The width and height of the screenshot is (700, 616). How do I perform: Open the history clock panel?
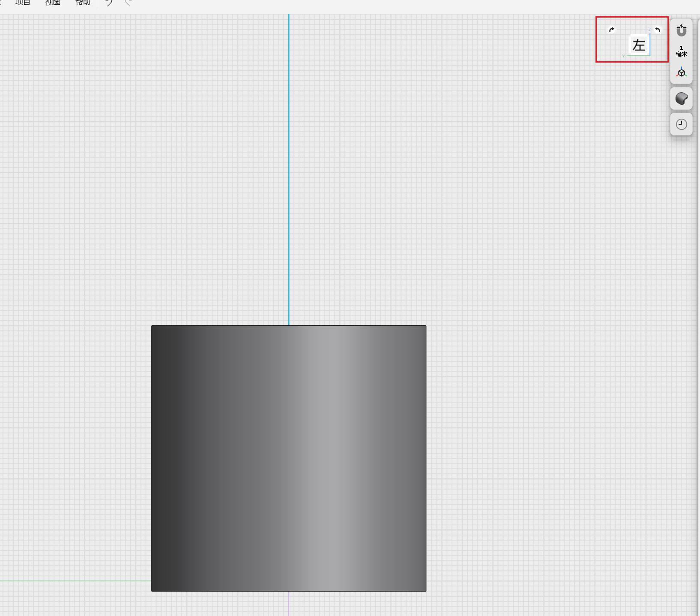tap(681, 124)
